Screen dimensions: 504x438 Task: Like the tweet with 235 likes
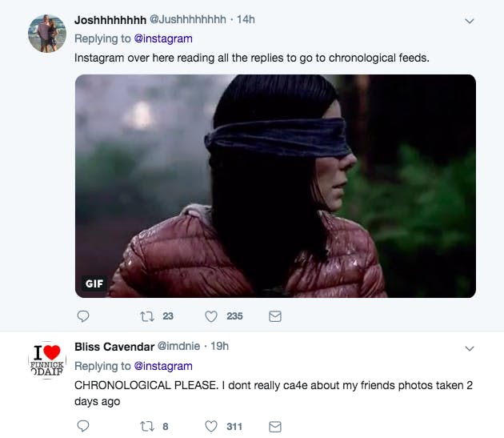coord(211,316)
